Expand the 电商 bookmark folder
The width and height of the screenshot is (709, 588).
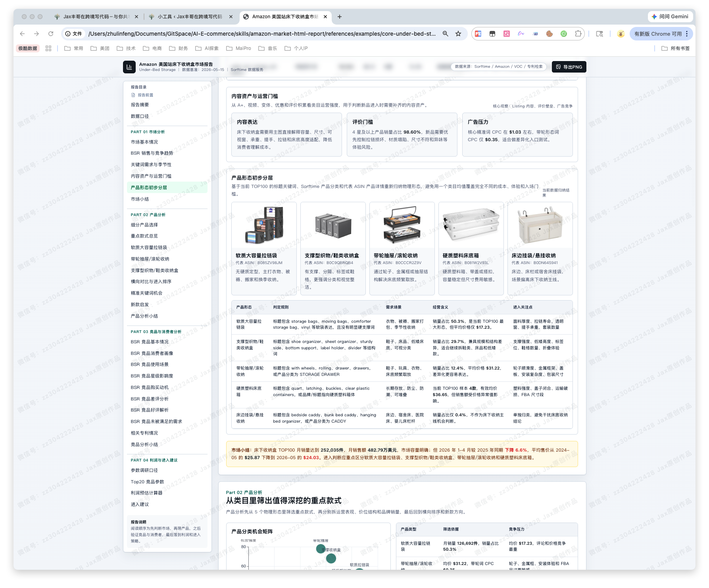coord(152,48)
